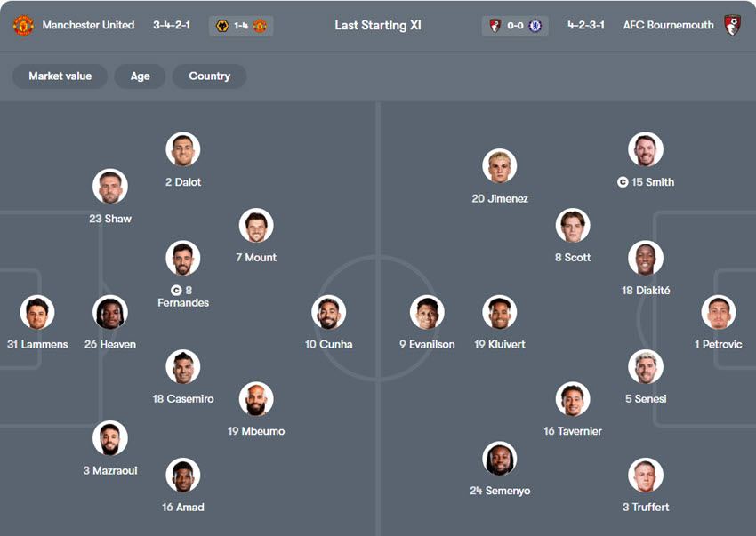756x536 pixels.
Task: Click the AFC Bournemouth club crest
Action: tap(733, 25)
